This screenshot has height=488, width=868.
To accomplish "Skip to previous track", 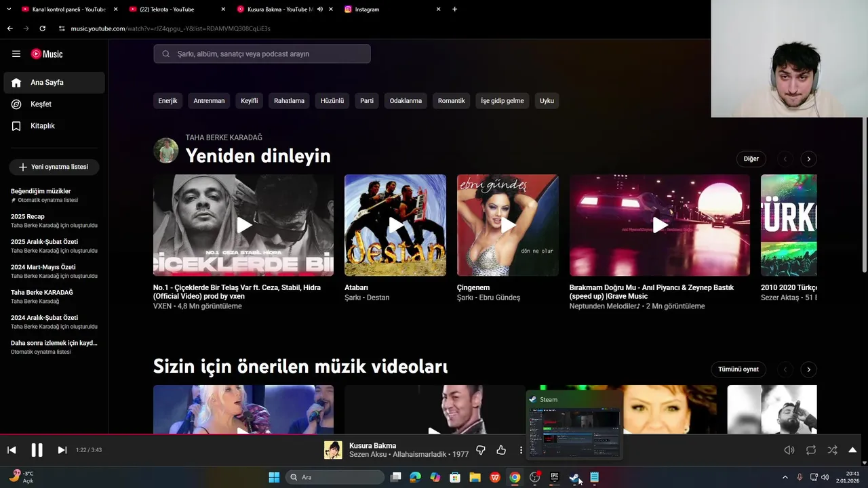I will tap(12, 450).
